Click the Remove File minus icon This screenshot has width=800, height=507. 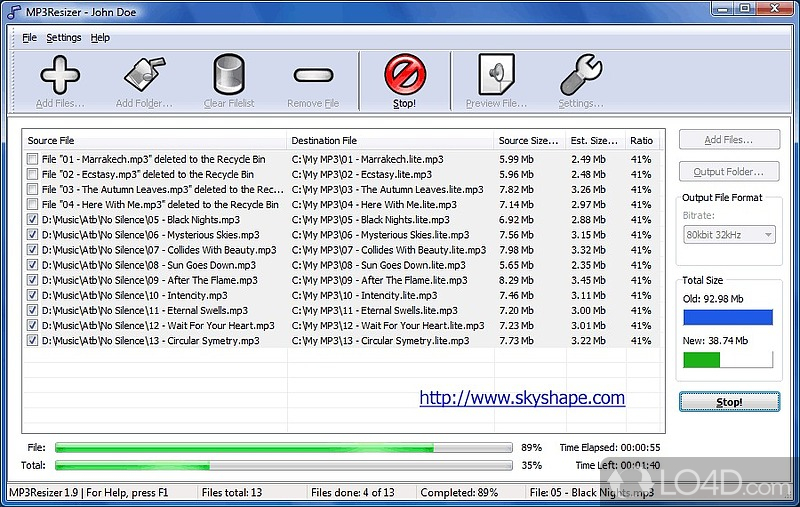312,76
